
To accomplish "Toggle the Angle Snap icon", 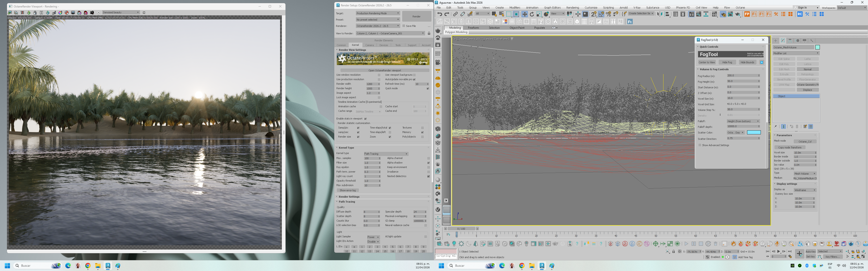I will pos(601,14).
